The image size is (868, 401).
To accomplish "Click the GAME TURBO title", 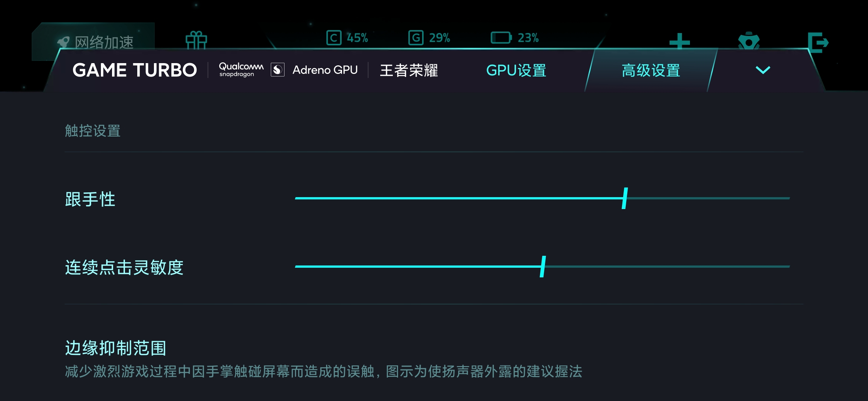I will click(135, 70).
